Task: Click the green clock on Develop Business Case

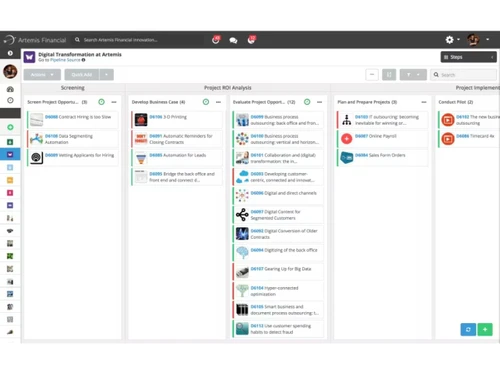Action: tap(206, 102)
